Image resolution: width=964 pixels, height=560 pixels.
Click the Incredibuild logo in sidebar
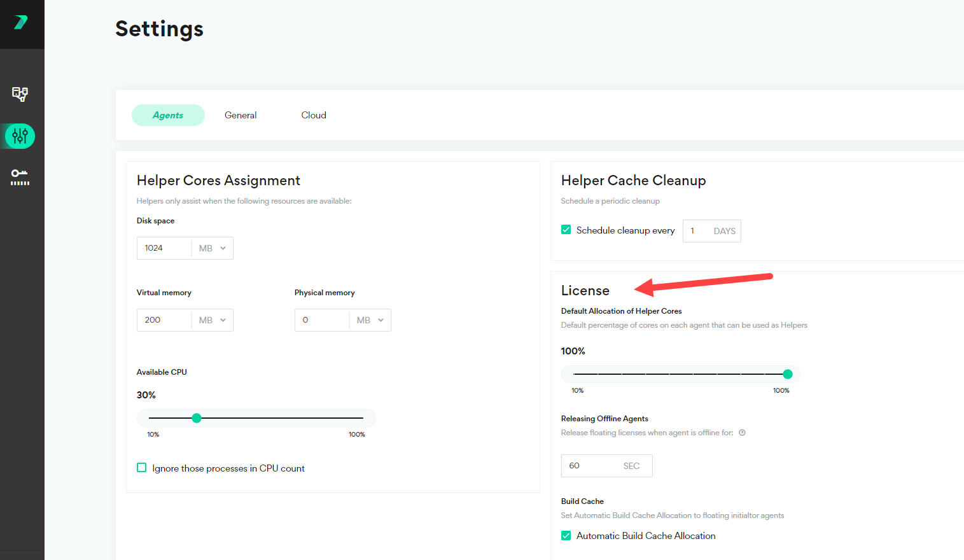click(x=21, y=23)
